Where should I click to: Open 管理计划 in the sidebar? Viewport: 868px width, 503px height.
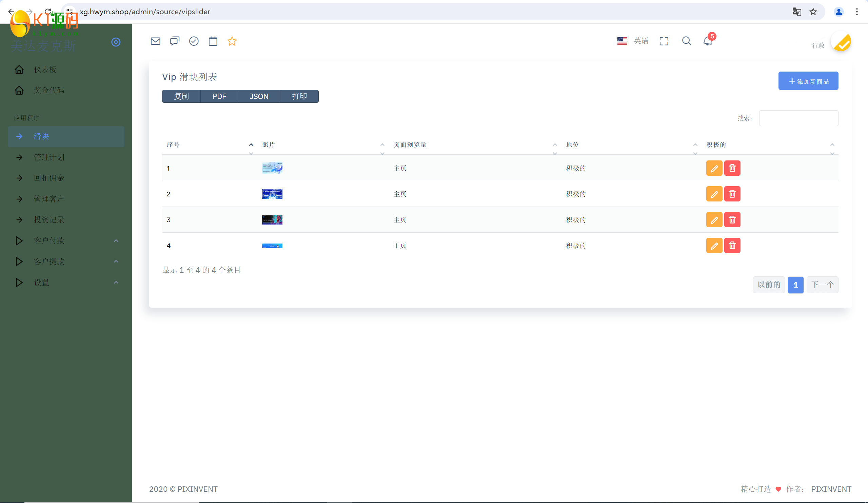[x=49, y=157]
